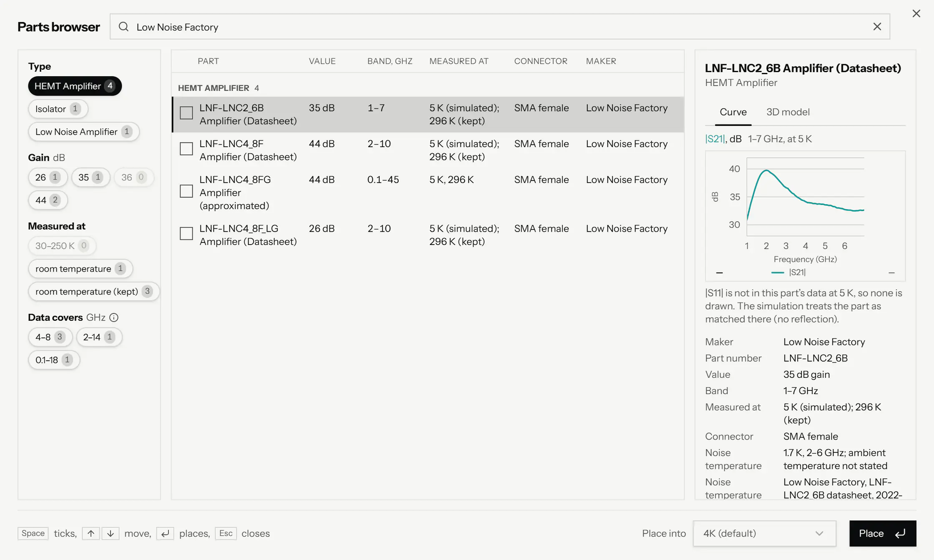Viewport: 934px width, 560px height.
Task: Tick the LNF-LNC4_8FG Amplifier checkbox
Action: (x=186, y=191)
